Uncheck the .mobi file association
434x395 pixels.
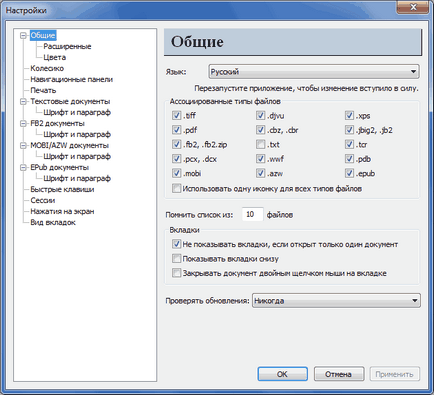tap(176, 173)
